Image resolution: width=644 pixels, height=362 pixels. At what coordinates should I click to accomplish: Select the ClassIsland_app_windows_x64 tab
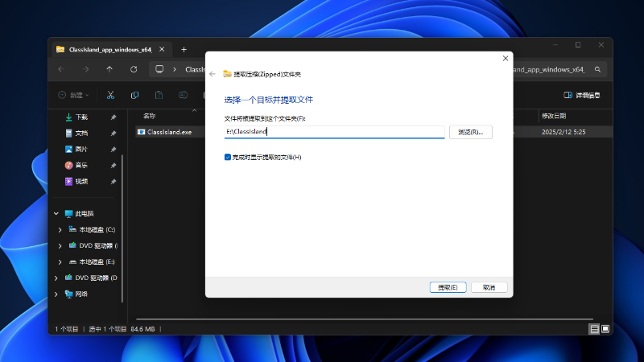pyautogui.click(x=105, y=49)
